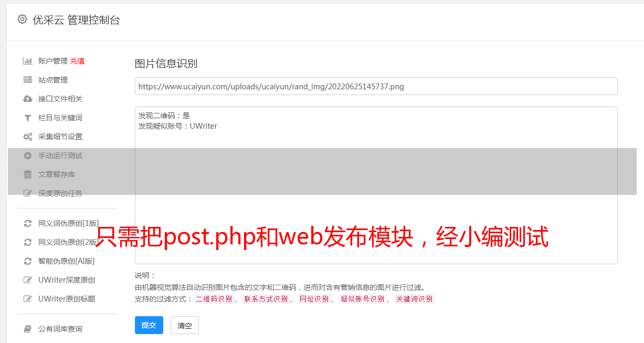Click the 清空 clear button
The height and width of the screenshot is (343, 644).
point(185,325)
